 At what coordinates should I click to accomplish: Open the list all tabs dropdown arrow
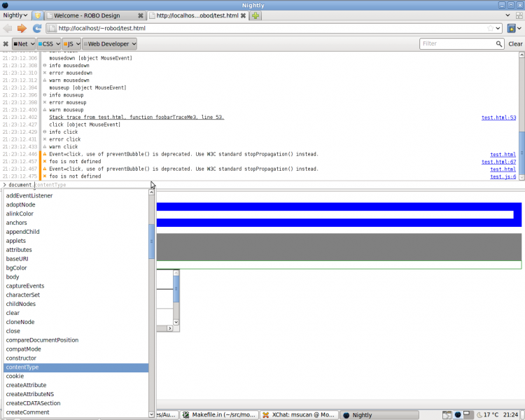click(x=507, y=15)
